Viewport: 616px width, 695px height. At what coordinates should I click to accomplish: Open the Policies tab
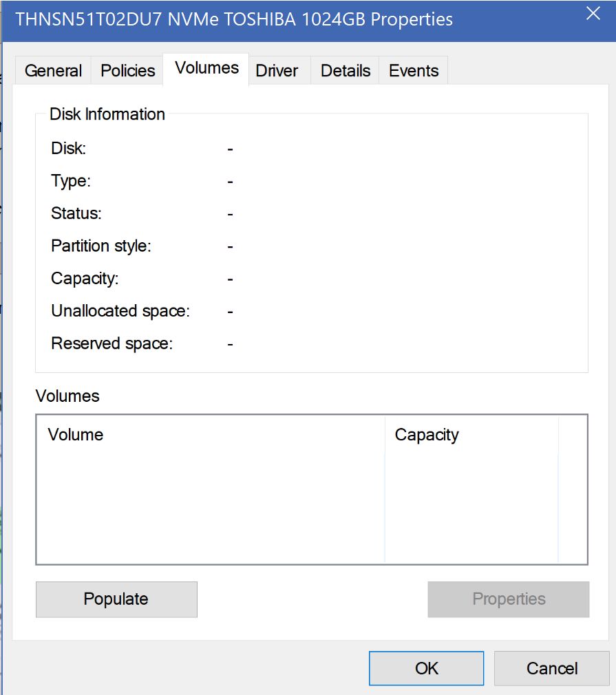(x=128, y=70)
